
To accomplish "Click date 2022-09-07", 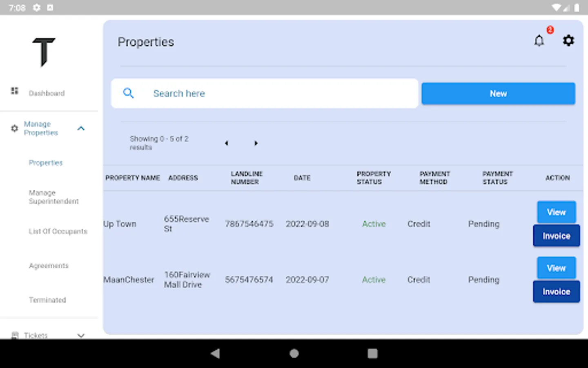I will click(307, 280).
